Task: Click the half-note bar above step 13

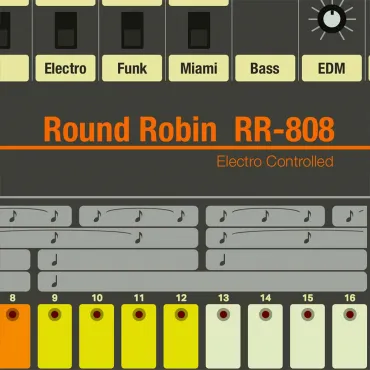Action: tap(286, 260)
